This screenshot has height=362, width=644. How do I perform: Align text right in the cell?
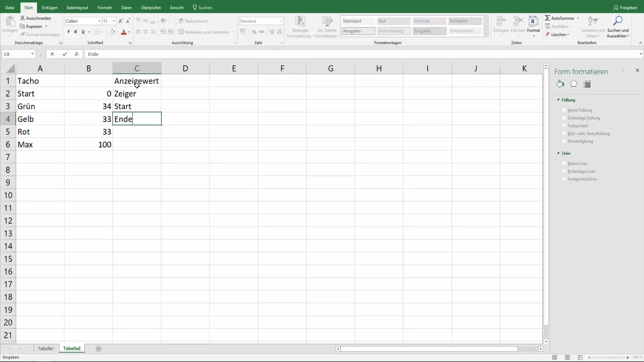tap(153, 32)
